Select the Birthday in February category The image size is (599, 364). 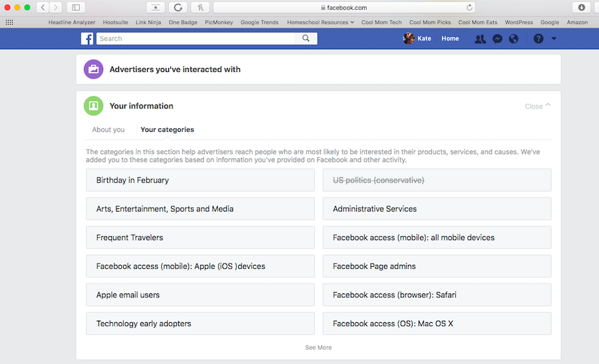200,180
